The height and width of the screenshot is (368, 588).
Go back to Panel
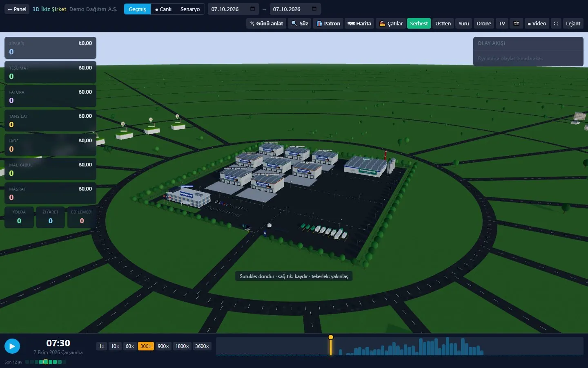click(x=17, y=9)
